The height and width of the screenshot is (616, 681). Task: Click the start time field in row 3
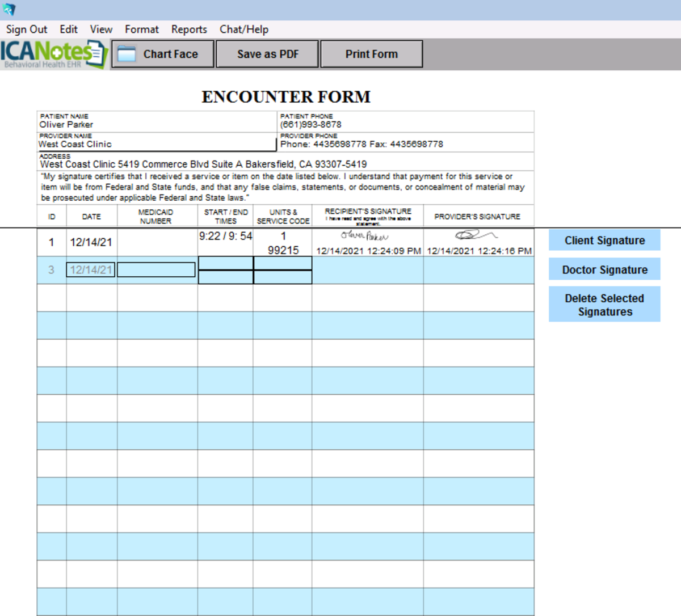coord(226,263)
